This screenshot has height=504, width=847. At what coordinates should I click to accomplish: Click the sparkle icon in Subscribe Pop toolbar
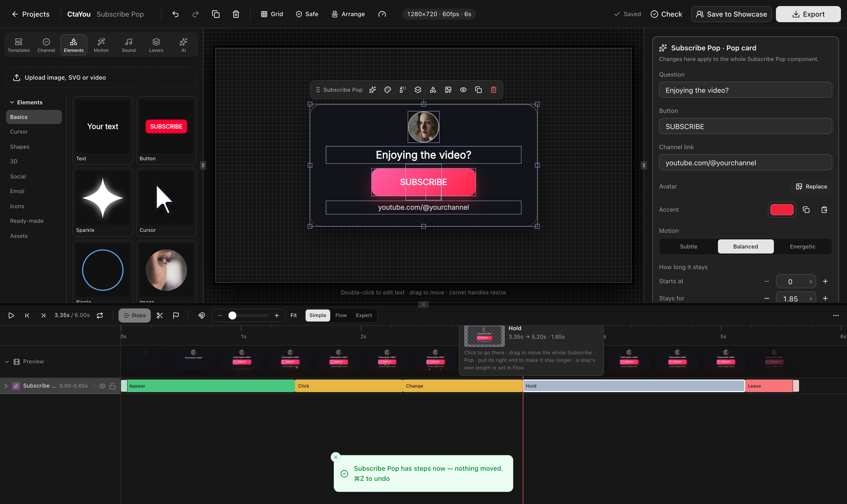(x=373, y=90)
